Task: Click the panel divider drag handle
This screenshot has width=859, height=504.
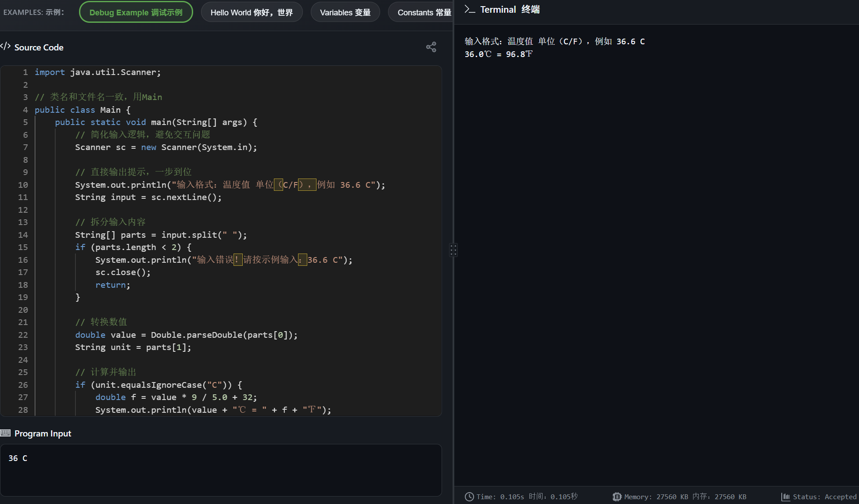Action: click(453, 250)
